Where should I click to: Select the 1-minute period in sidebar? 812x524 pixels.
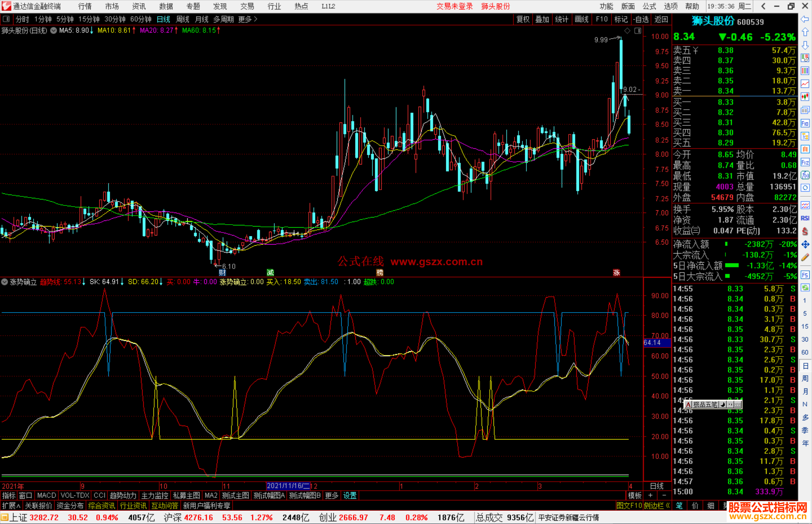pos(805,301)
